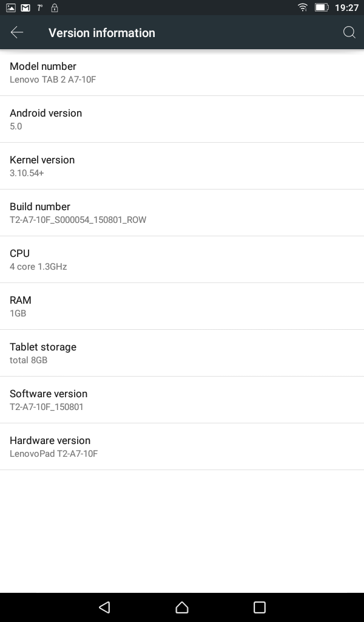Select the Model number entry
The width and height of the screenshot is (364, 622).
coord(182,73)
